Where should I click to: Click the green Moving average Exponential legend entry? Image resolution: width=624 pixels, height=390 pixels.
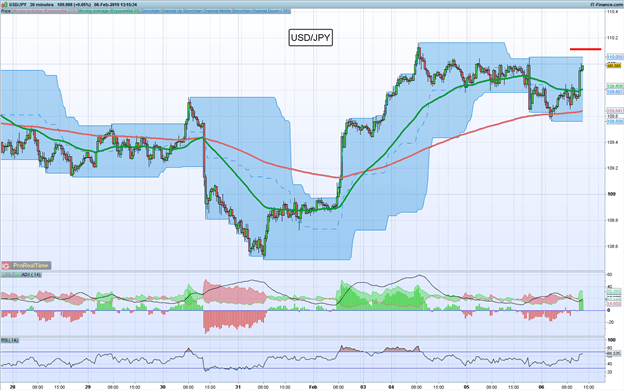pyautogui.click(x=109, y=11)
